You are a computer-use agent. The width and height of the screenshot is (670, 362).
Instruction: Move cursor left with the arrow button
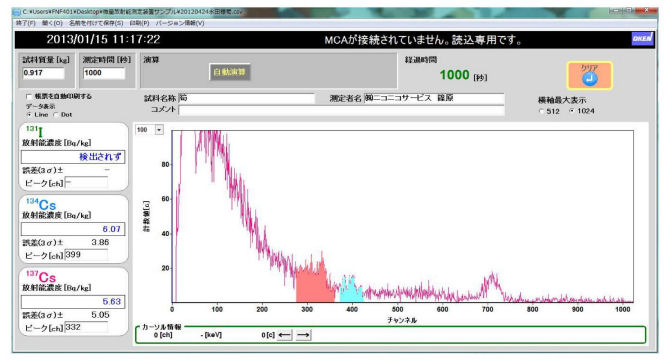(x=285, y=335)
